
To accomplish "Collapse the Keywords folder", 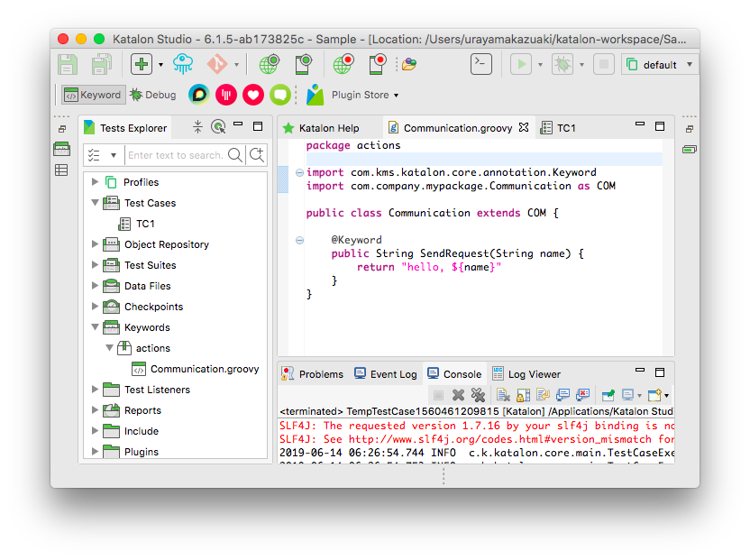I will click(95, 327).
